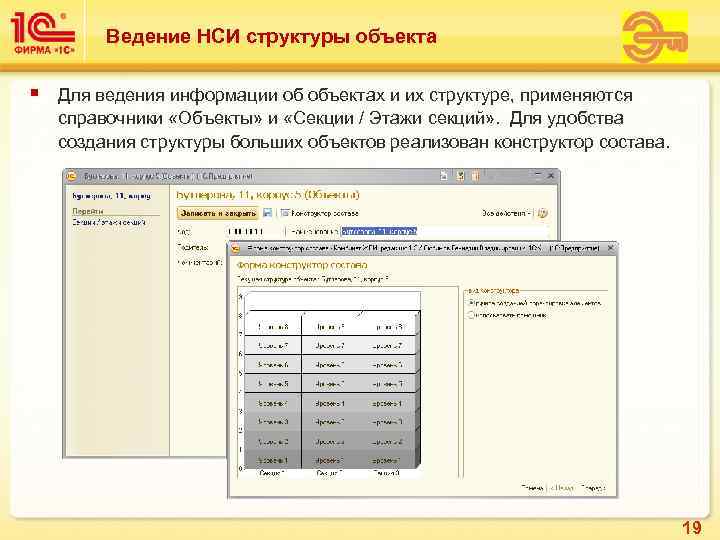Click the Секция 3 axis label under diagram
Image resolution: width=720 pixels, height=540 pixels.
coord(387,473)
